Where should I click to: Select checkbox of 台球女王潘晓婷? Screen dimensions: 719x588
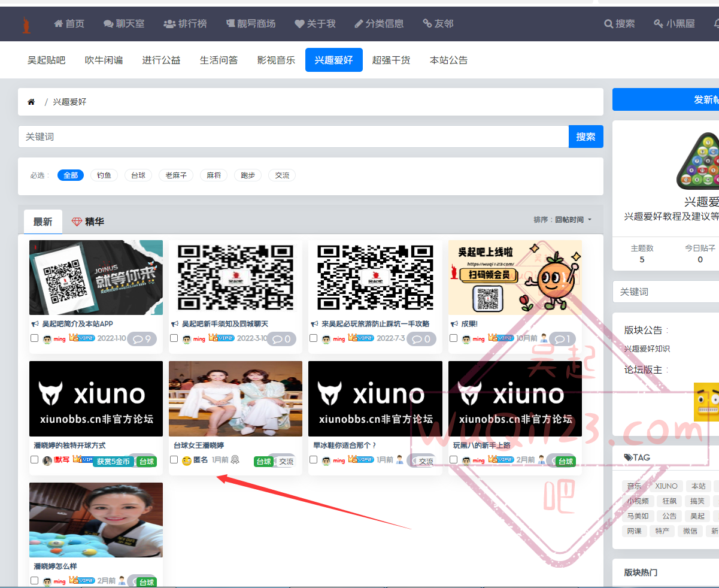(x=174, y=460)
